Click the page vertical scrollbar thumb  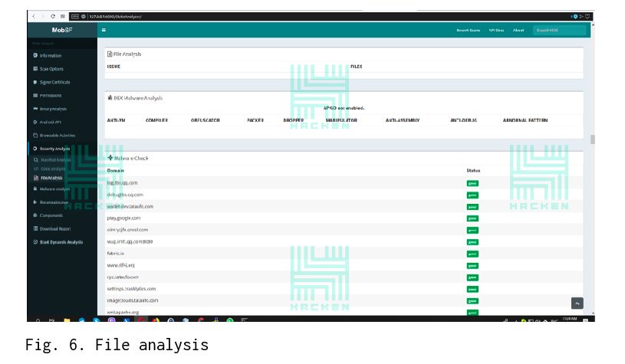coord(593,139)
